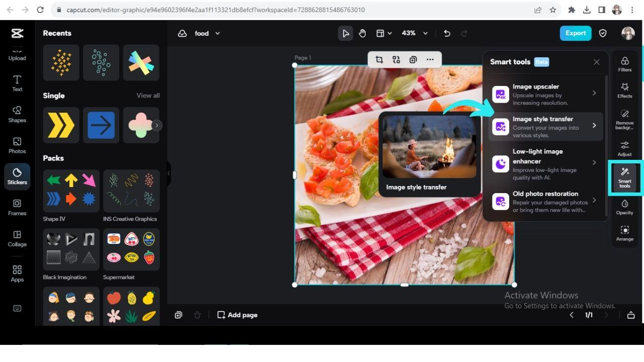Image resolution: width=644 pixels, height=362 pixels.
Task: Open the zoom level dropdown showing 43%
Action: tap(415, 33)
